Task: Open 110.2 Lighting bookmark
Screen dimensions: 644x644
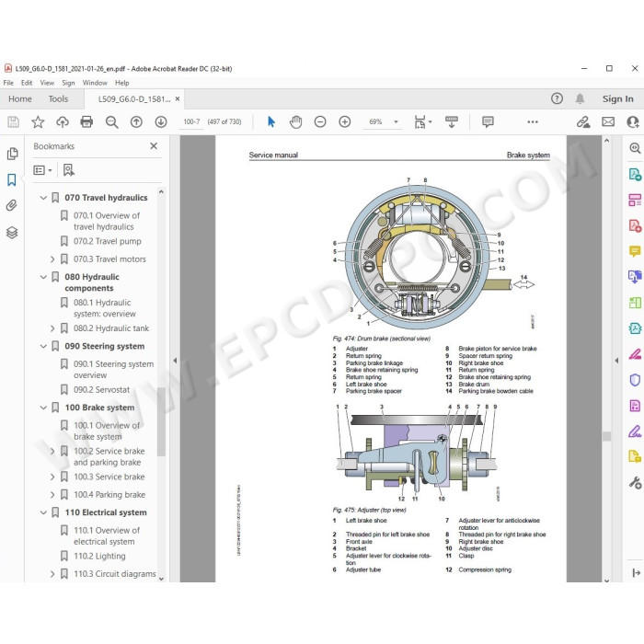Action: (99, 556)
